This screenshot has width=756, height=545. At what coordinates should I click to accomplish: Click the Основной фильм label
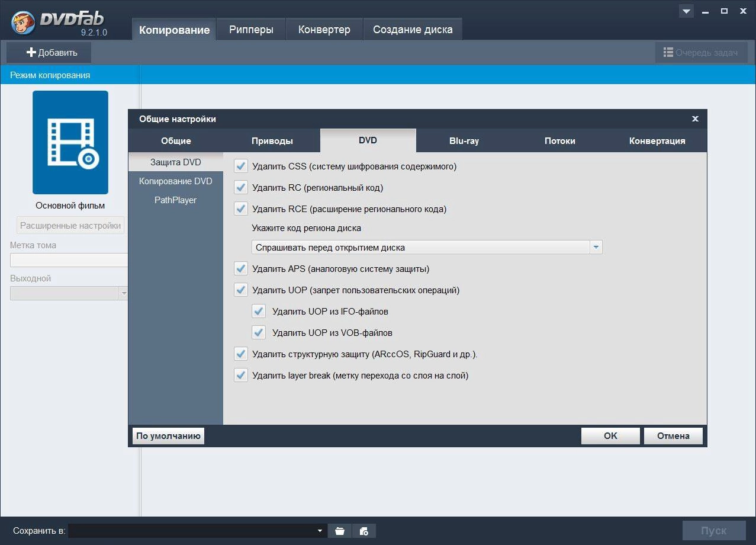click(70, 206)
